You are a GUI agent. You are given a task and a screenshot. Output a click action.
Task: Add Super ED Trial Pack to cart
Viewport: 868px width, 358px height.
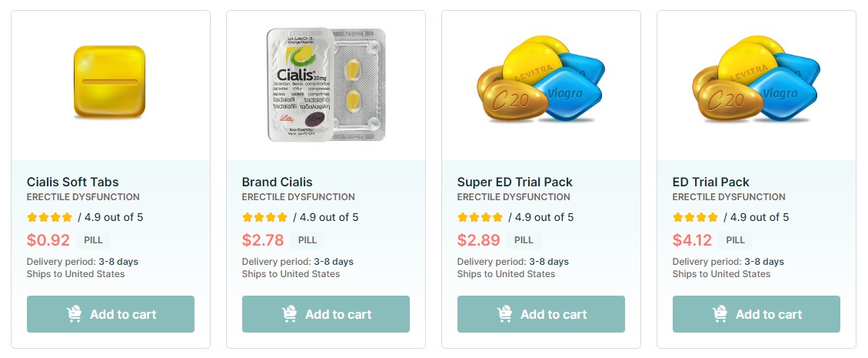point(541,314)
